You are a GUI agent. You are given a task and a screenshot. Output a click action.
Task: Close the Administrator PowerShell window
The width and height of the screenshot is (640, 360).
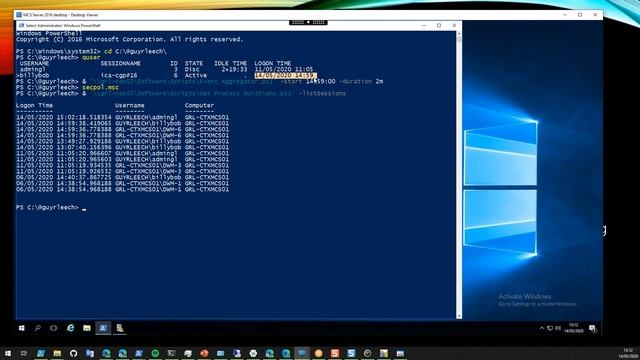[454, 25]
